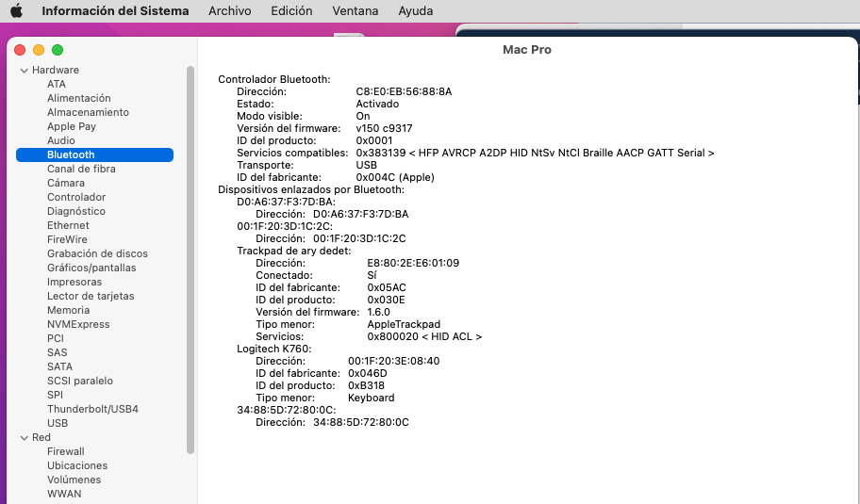Select Grabación de discos in the sidebar

98,253
